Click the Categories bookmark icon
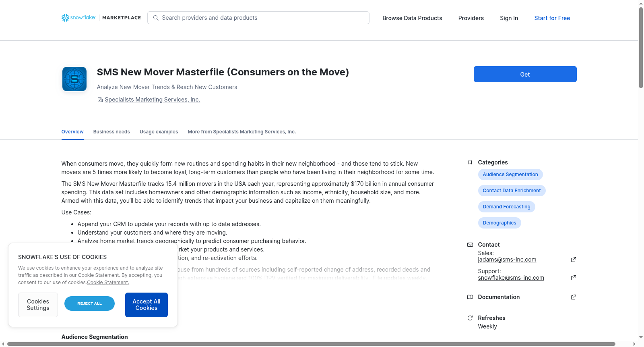 click(x=470, y=162)
